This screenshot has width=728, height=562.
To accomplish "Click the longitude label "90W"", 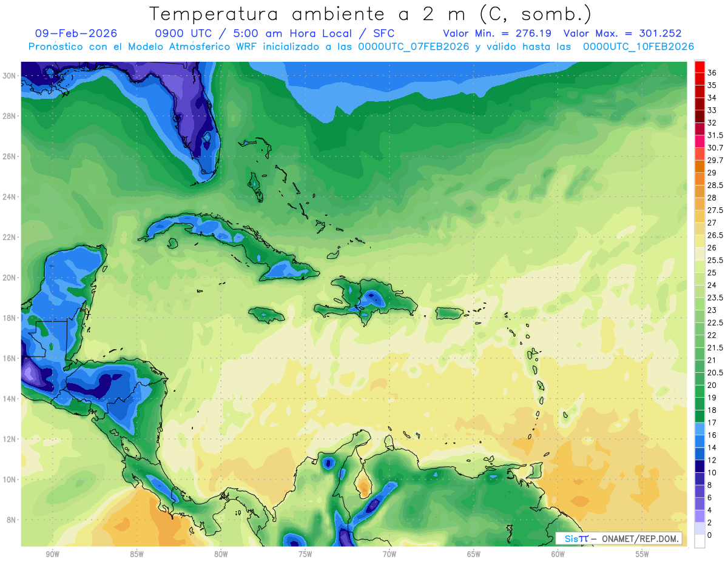I will [x=52, y=554].
